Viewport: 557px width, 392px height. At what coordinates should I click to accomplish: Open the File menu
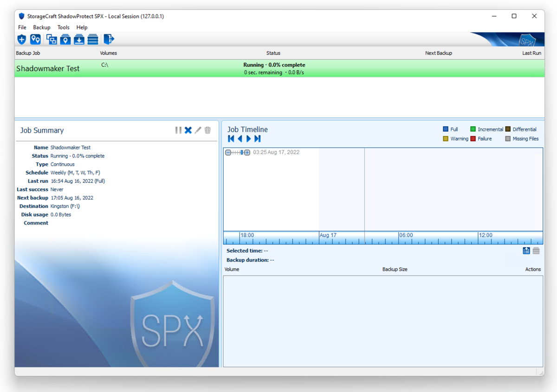point(22,27)
